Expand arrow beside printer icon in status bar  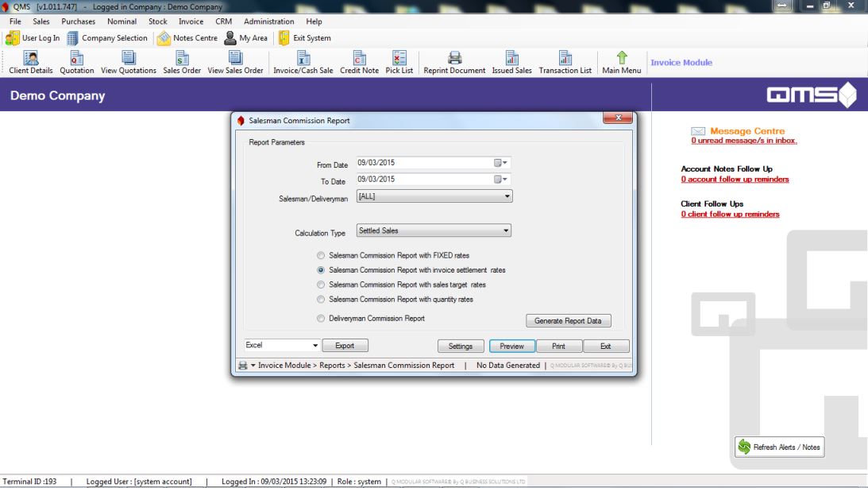[x=253, y=366]
